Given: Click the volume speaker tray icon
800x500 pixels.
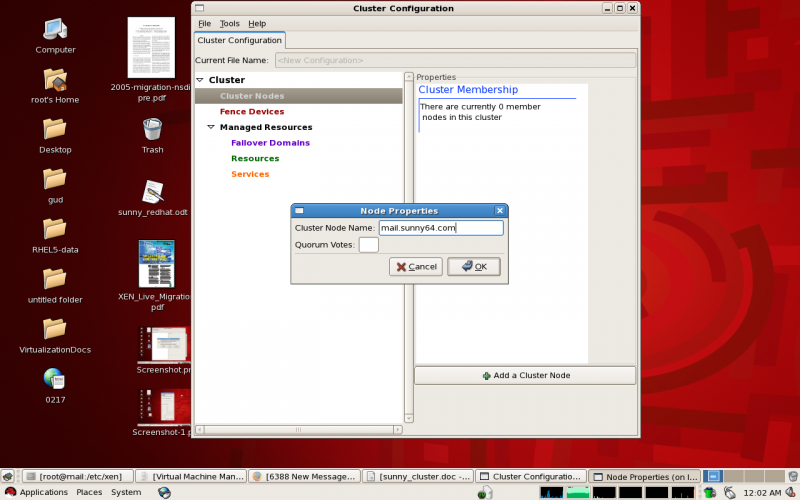Looking at the screenshot, I should (791, 492).
